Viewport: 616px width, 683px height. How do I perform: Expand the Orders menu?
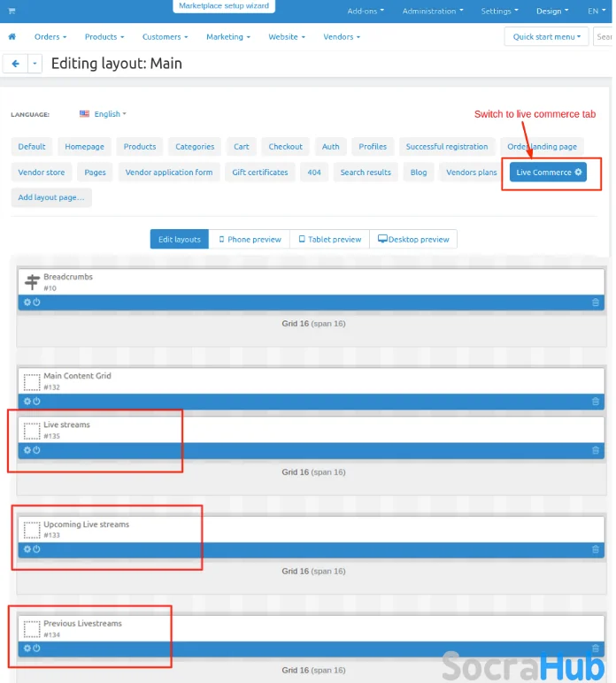click(50, 37)
